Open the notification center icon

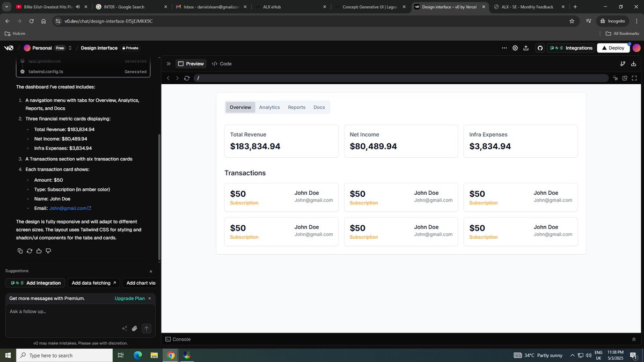[633, 355]
